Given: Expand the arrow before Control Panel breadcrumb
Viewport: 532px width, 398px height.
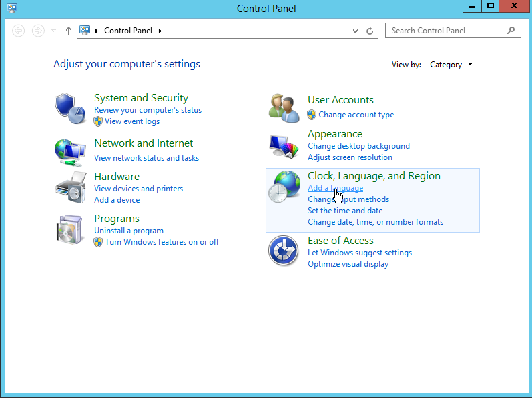Looking at the screenshot, I should click(97, 31).
